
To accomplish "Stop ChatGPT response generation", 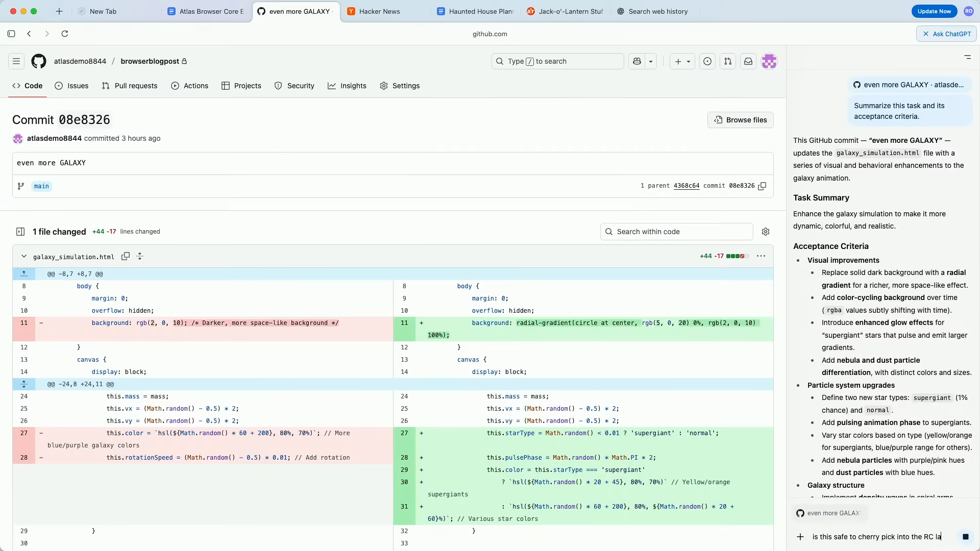I will [x=965, y=537].
